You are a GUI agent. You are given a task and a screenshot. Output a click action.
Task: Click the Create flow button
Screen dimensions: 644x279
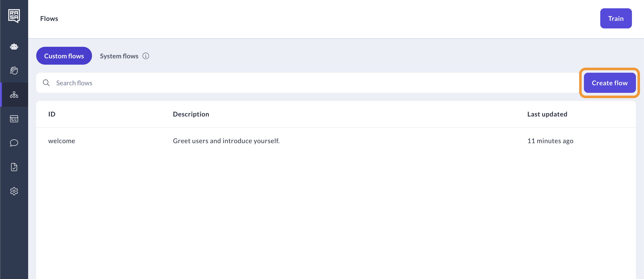pos(610,83)
